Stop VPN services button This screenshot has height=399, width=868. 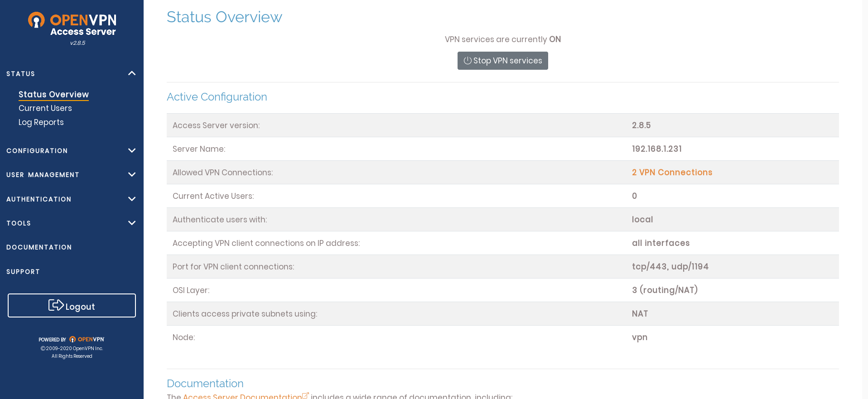[503, 61]
